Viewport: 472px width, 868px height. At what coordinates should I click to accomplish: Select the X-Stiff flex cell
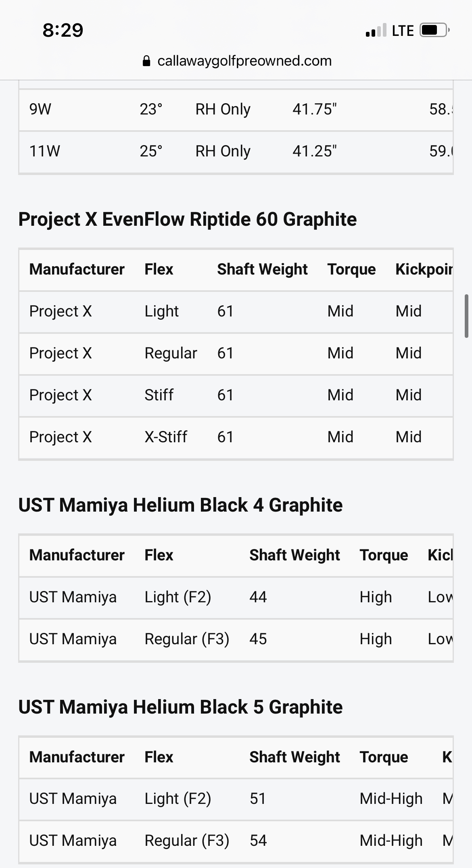pos(166,437)
